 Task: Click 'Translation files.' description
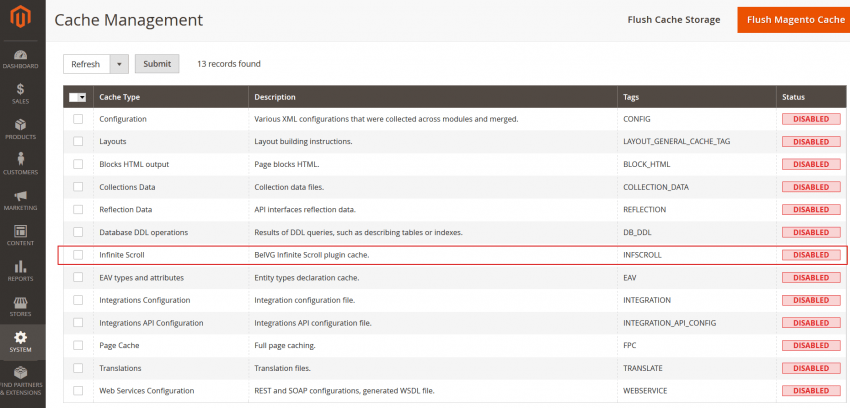(282, 368)
